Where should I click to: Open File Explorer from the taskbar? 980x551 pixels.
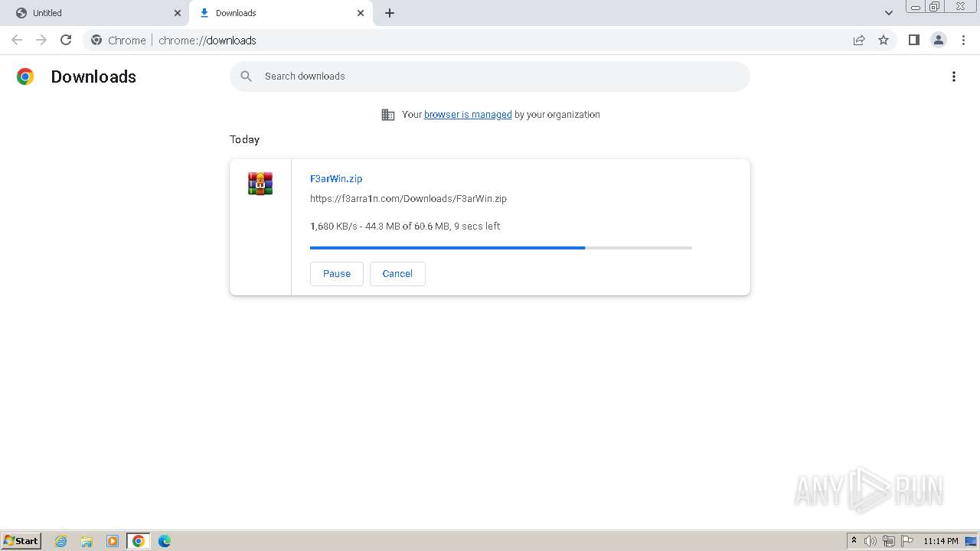tap(87, 541)
